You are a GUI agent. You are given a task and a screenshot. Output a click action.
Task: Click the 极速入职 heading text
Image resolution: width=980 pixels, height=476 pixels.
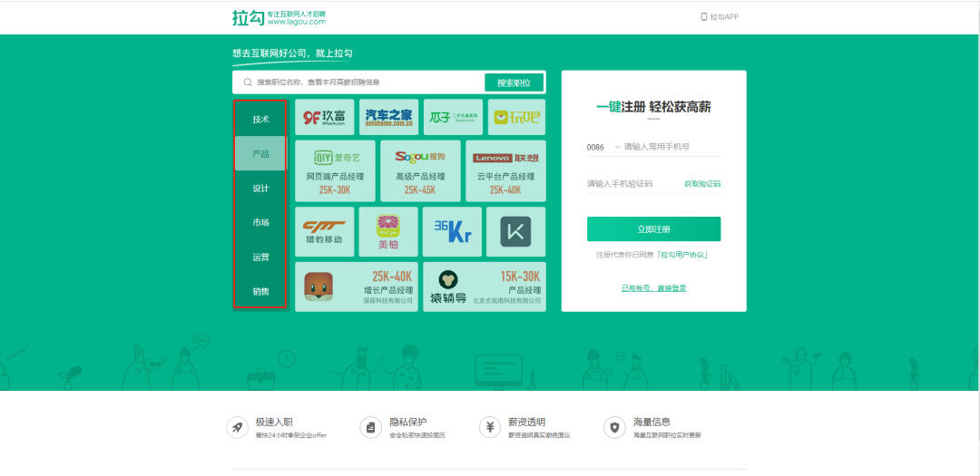tap(274, 423)
